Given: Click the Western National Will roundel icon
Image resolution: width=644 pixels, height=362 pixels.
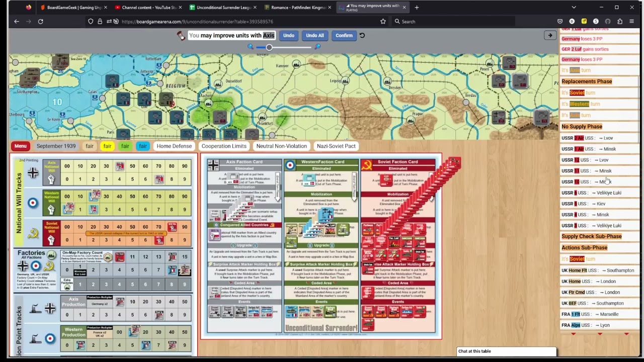Looking at the screenshot, I should point(33,203).
